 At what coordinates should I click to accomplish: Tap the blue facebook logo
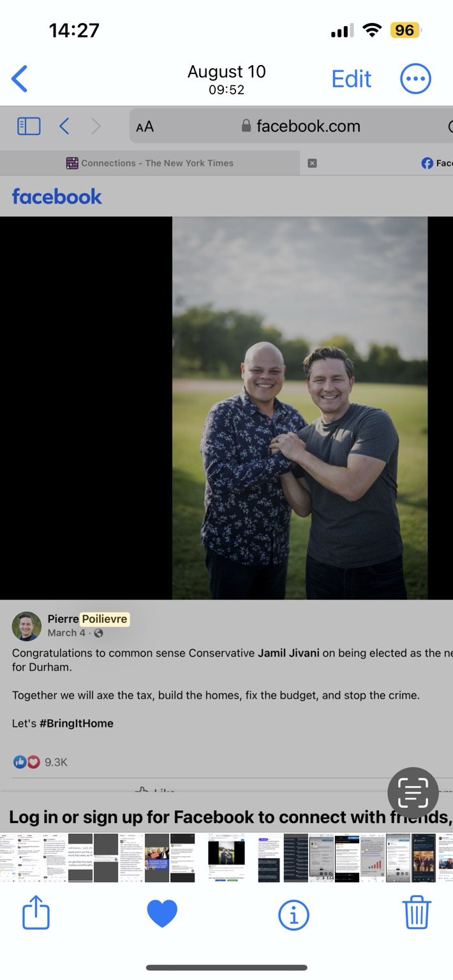pos(57,196)
